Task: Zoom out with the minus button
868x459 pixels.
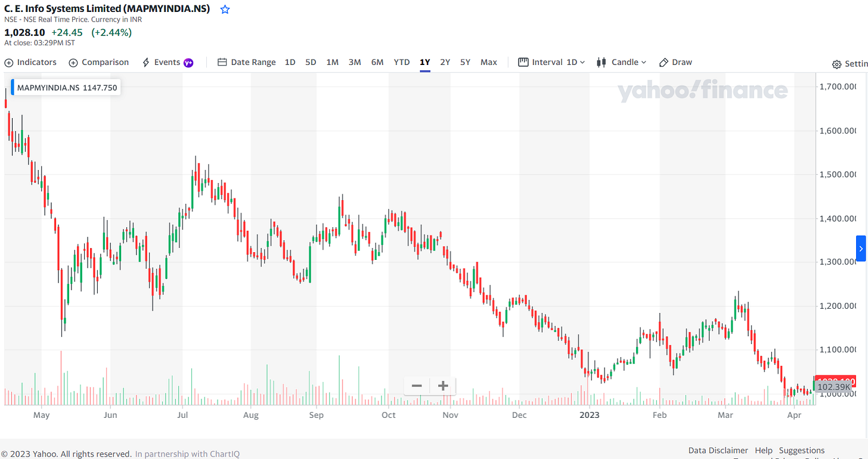Action: pyautogui.click(x=417, y=386)
